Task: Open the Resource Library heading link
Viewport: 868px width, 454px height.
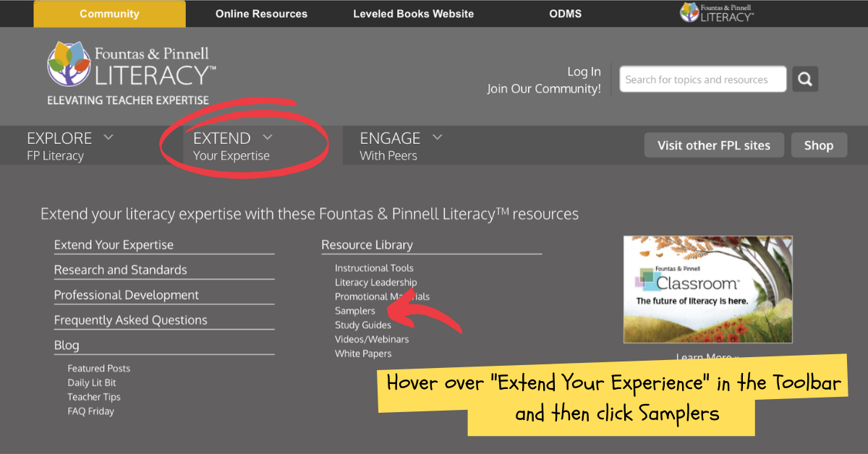Action: pos(367,245)
